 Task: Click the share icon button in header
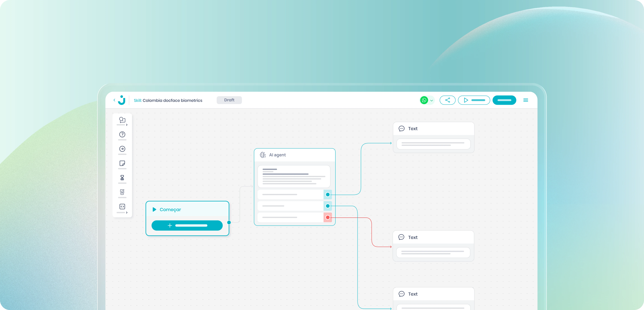(448, 100)
